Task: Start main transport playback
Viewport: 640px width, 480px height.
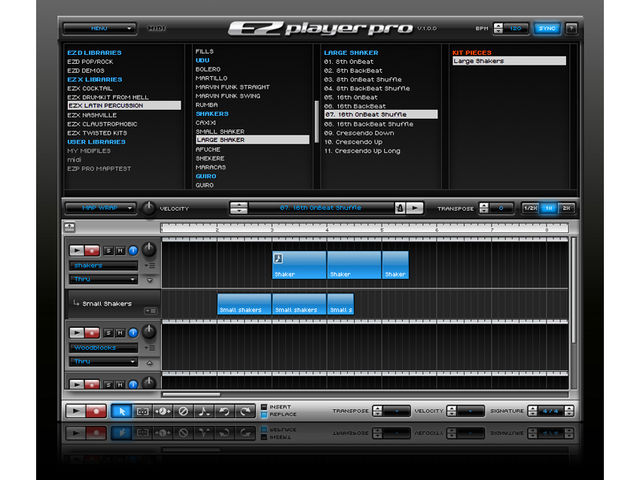Action: tap(76, 411)
